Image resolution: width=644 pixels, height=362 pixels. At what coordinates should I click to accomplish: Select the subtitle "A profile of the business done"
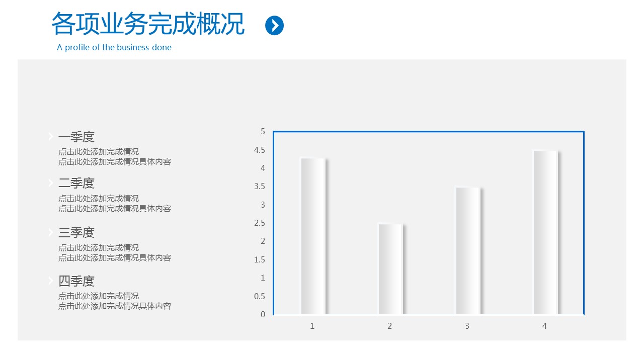[x=114, y=48]
